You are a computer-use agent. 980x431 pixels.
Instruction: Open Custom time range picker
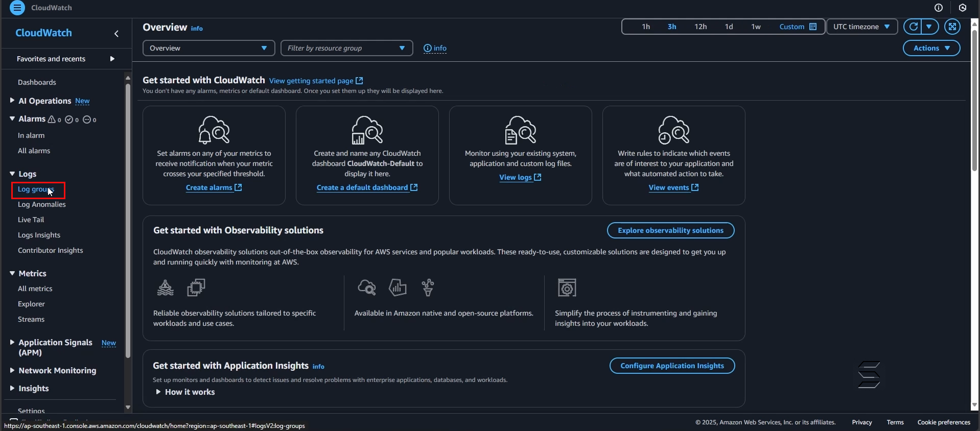[798, 27]
